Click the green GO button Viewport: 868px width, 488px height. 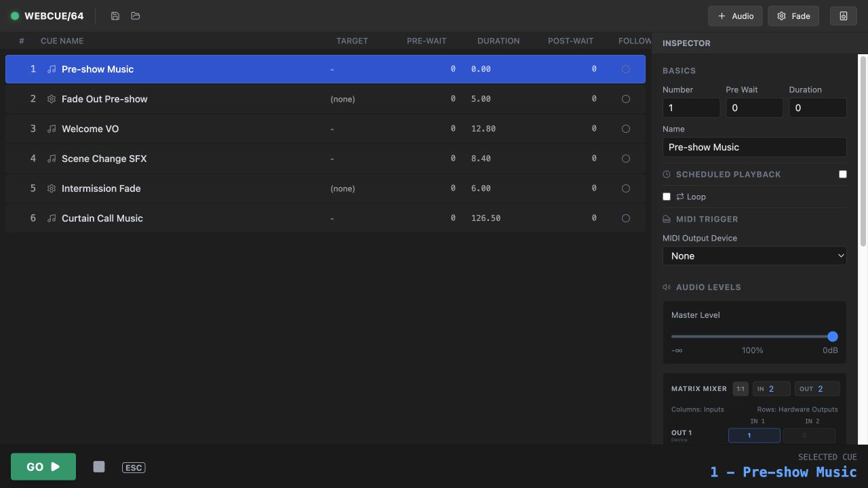(x=43, y=466)
